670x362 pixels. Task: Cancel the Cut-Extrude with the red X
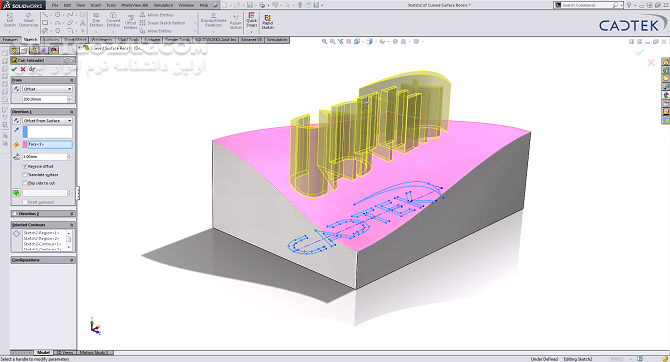click(x=23, y=69)
